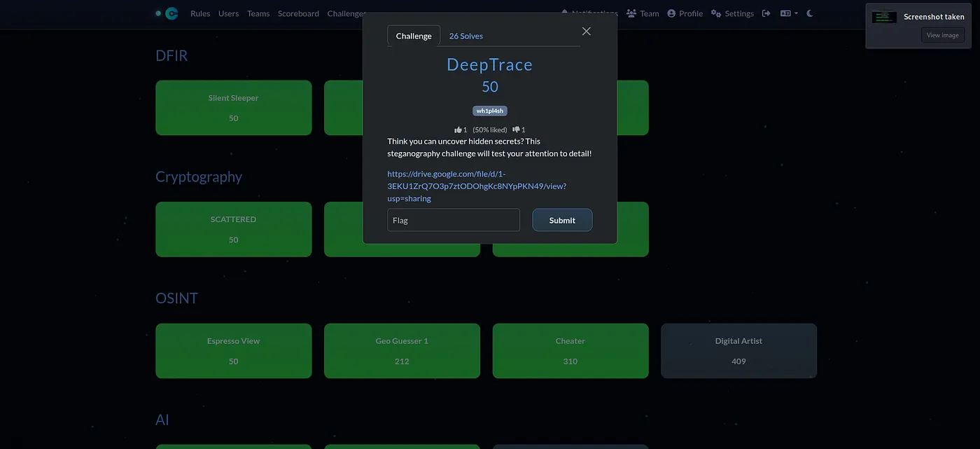980x449 pixels.
Task: Click the OSINT category heading
Action: [176, 298]
